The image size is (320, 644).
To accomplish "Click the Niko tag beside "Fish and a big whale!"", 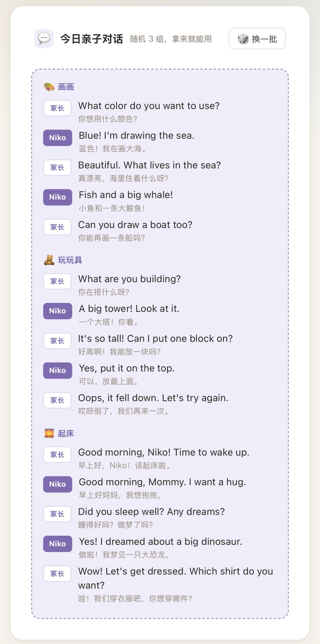I will (58, 197).
